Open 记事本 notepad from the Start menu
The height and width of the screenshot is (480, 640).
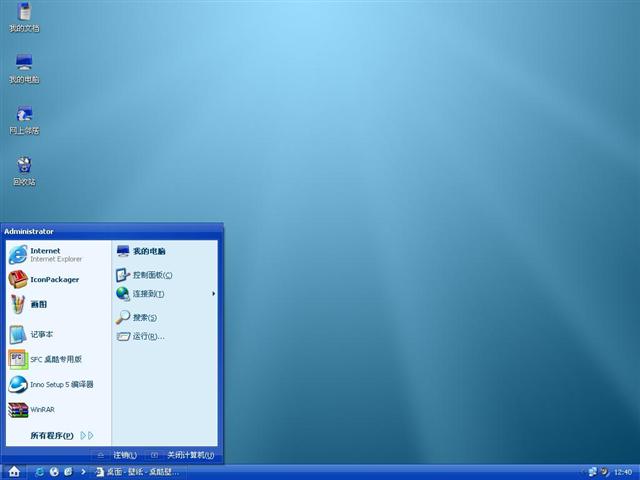coord(58,334)
